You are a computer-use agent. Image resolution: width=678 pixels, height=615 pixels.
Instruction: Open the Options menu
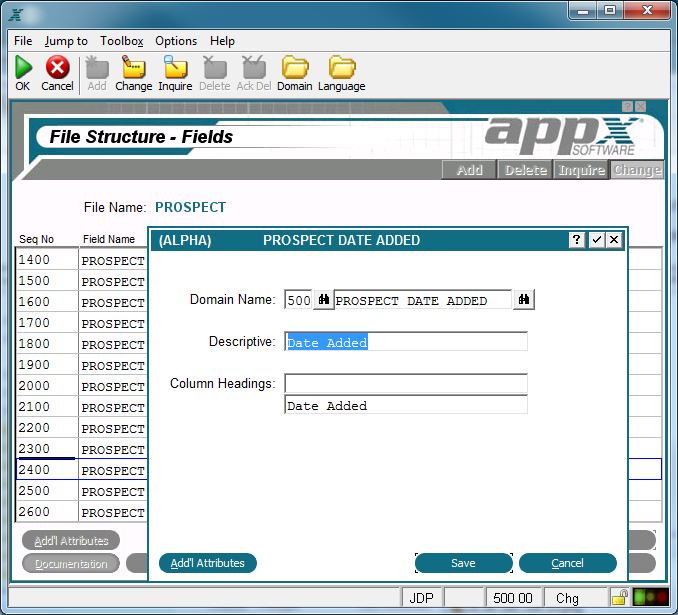point(176,41)
